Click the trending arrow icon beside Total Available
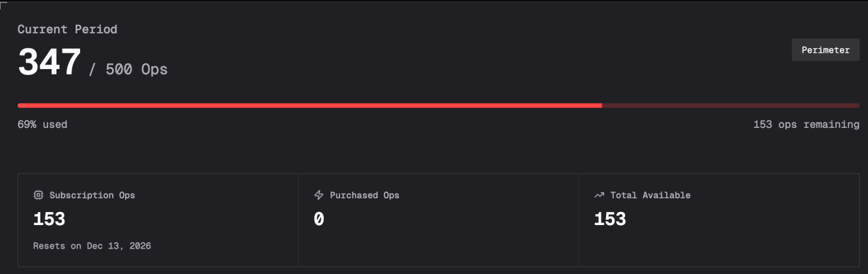The width and height of the screenshot is (868, 274). pyautogui.click(x=599, y=195)
